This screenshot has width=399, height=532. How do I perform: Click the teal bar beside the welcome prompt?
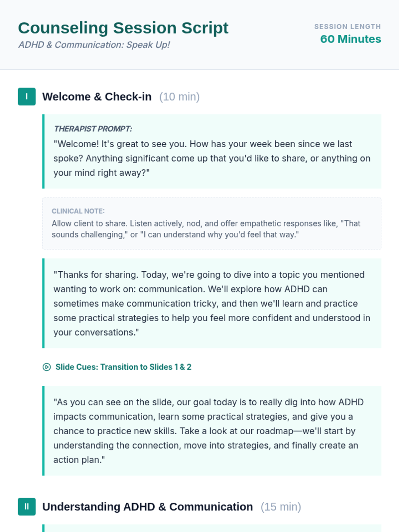(x=44, y=151)
